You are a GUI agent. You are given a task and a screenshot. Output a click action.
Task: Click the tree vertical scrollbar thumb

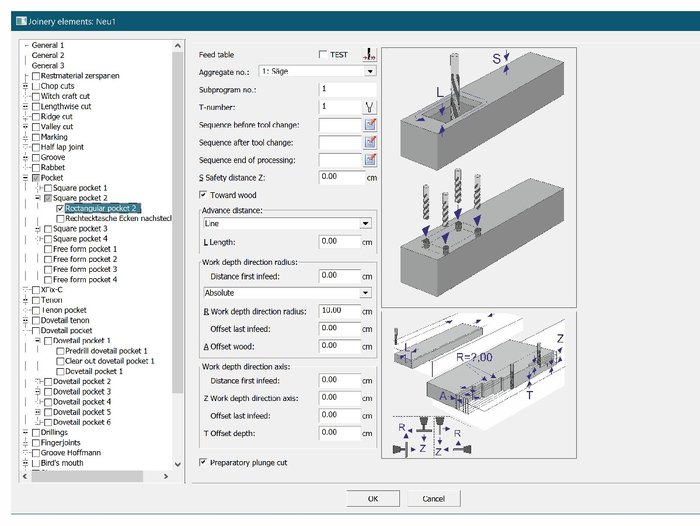(x=178, y=222)
